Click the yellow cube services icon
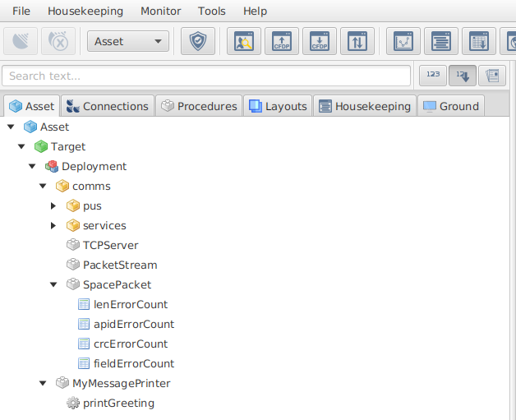 [x=73, y=225]
